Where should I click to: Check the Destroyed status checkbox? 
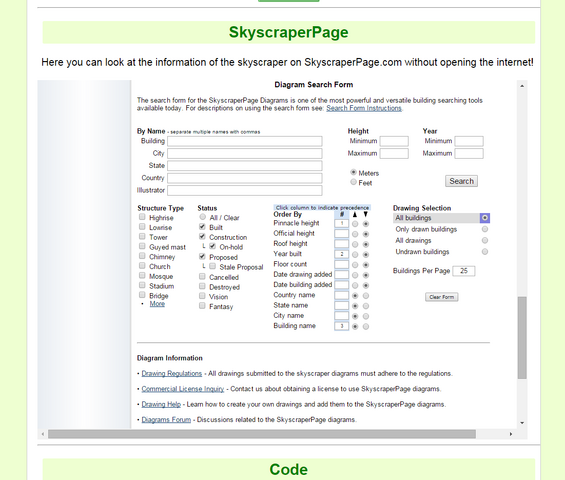202,286
